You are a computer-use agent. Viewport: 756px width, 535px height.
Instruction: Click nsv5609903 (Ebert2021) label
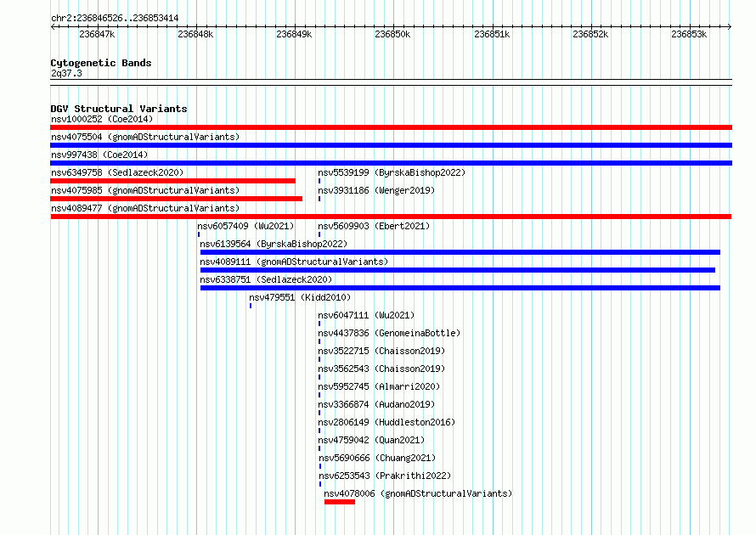pos(374,226)
